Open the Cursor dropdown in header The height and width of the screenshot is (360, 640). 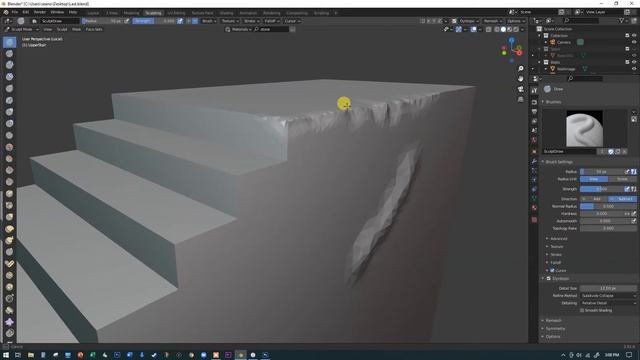click(292, 21)
